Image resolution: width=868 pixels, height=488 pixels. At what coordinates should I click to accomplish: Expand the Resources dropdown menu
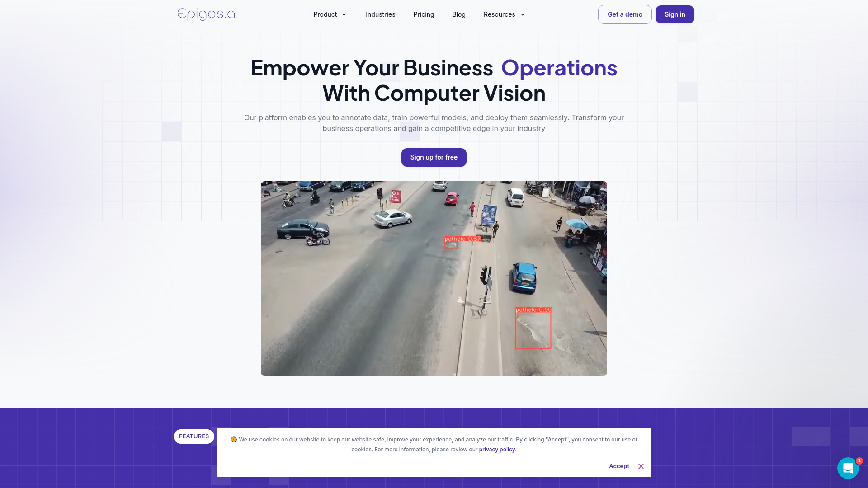tap(504, 14)
